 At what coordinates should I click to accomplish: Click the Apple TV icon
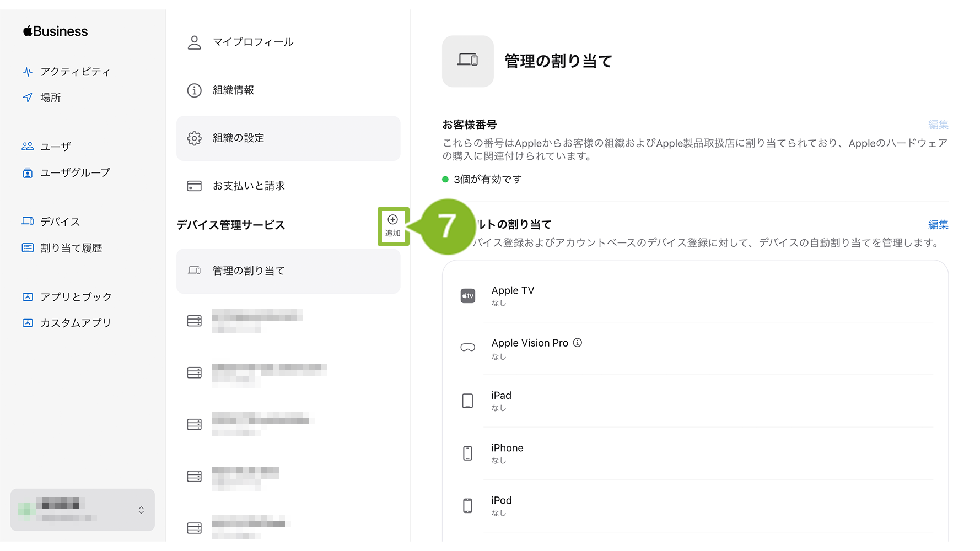tap(468, 296)
